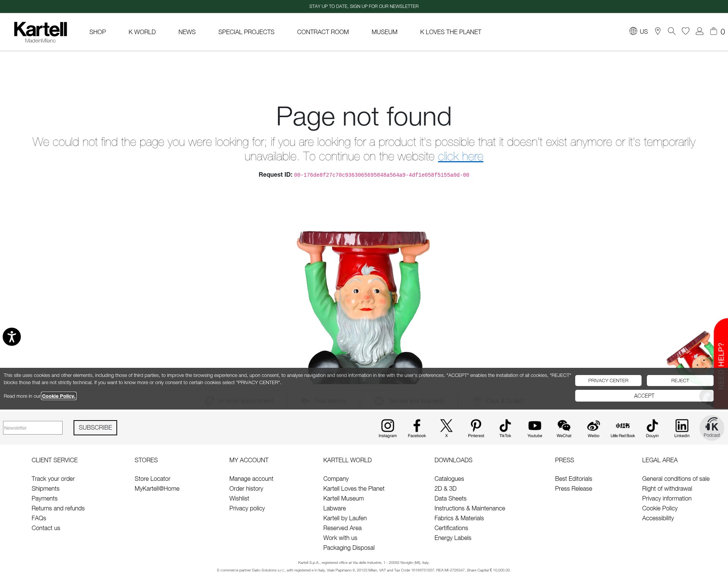This screenshot has width=728, height=576.
Task: Open the accessibility widget icon
Action: (12, 337)
